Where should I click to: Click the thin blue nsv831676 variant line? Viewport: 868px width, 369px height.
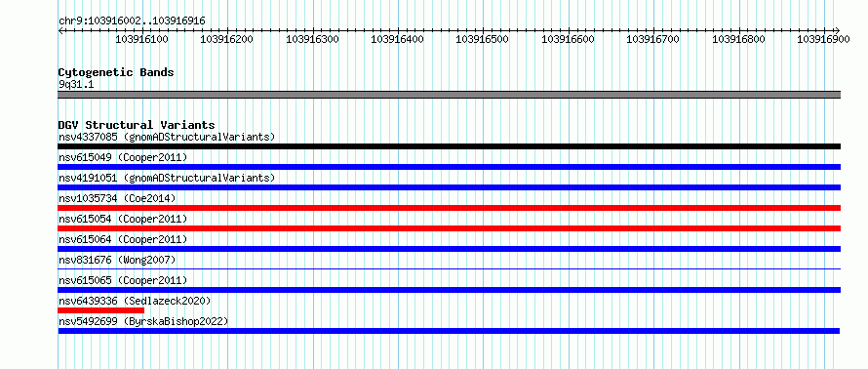449,269
